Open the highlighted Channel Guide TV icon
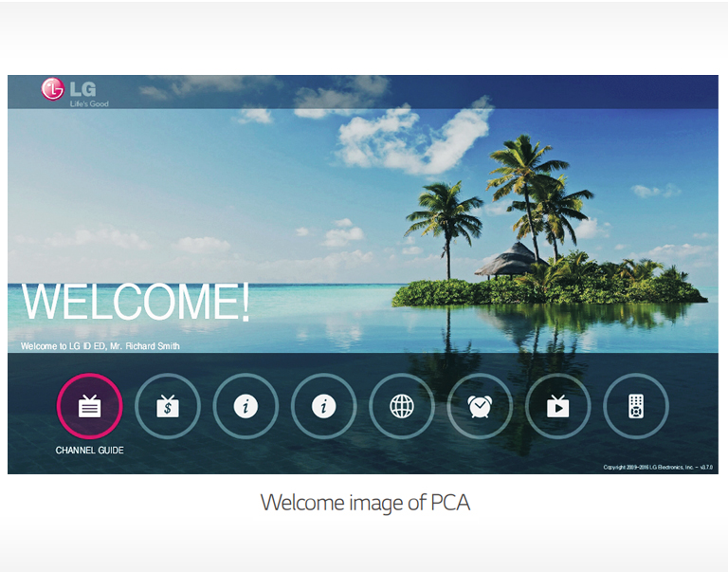Viewport: 728px width, 572px height. (x=89, y=407)
